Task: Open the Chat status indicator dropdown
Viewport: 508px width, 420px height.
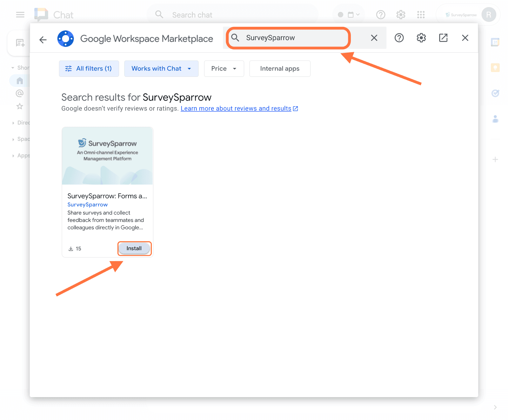Action: 349,15
